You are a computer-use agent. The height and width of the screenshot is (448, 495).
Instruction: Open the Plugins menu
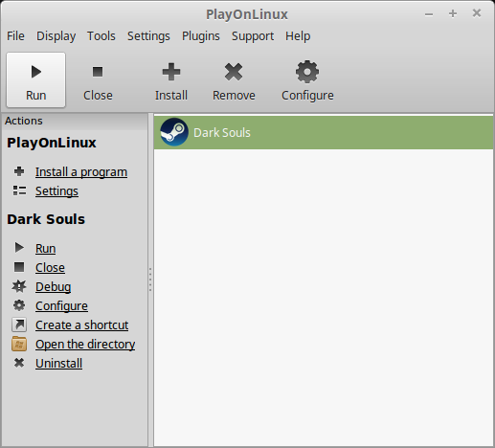[x=201, y=35]
